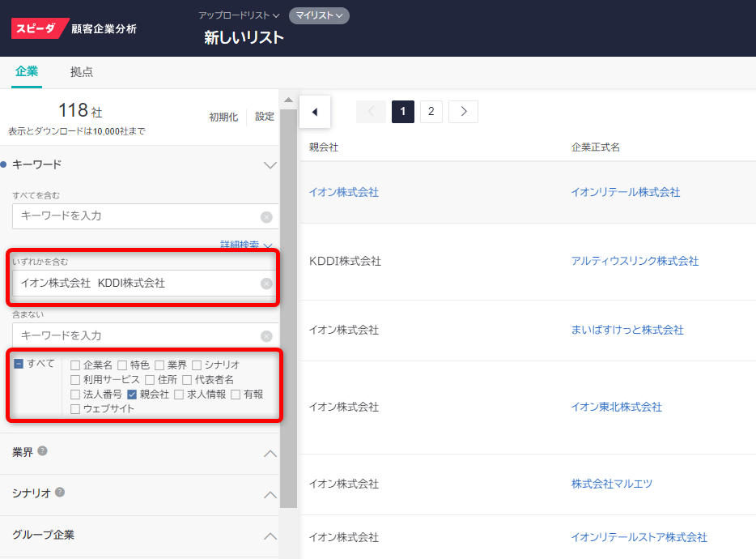Collapse the results list with the back arrow
The width and height of the screenshot is (756, 559).
click(x=315, y=111)
